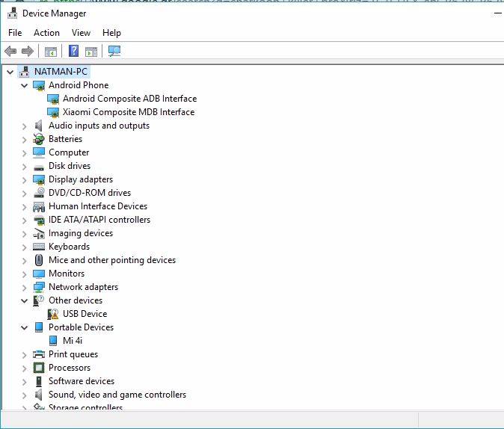
Task: Click the Print queues printer icon
Action: 39,354
